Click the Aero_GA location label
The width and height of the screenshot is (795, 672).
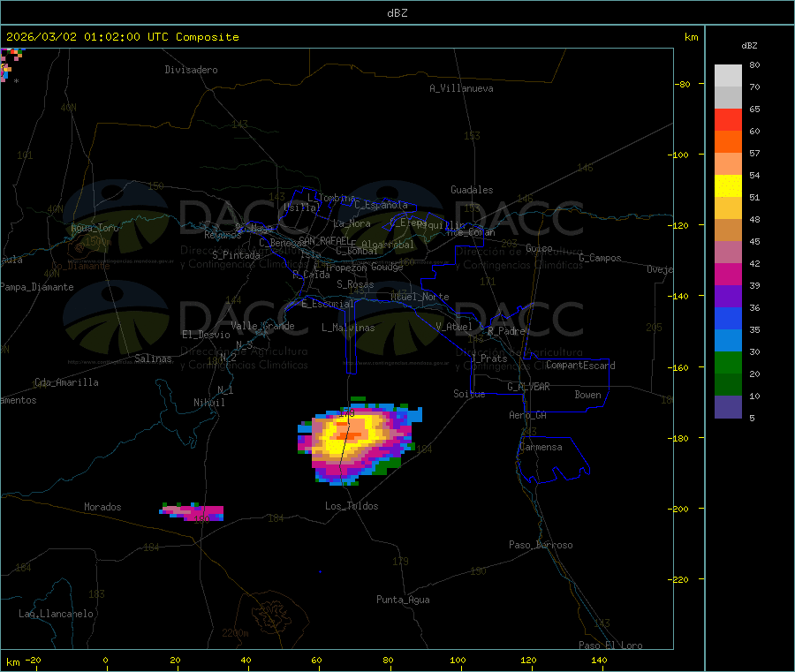pyautogui.click(x=528, y=415)
